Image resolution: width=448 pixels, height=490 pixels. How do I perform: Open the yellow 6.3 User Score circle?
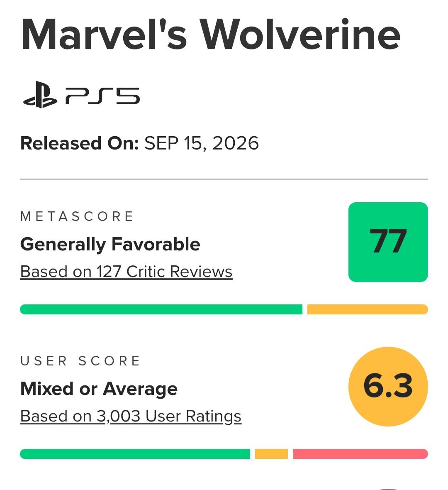point(388,387)
